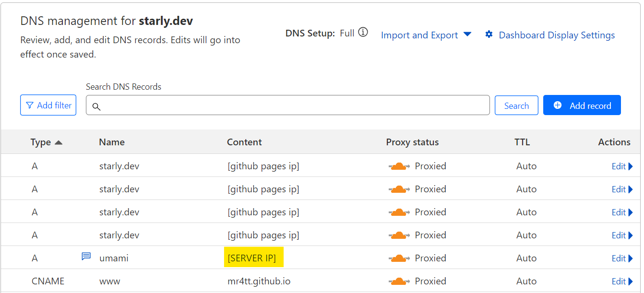This screenshot has width=644, height=293.
Task: Click the Full value beside DNS Setup
Action: (347, 33)
